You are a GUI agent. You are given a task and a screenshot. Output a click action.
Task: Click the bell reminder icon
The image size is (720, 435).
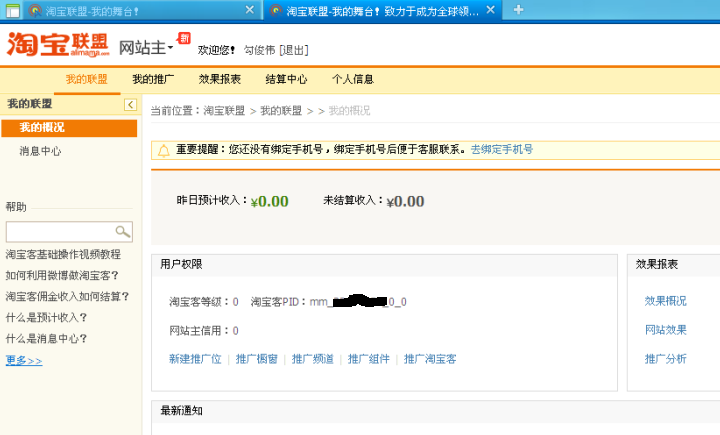[163, 150]
